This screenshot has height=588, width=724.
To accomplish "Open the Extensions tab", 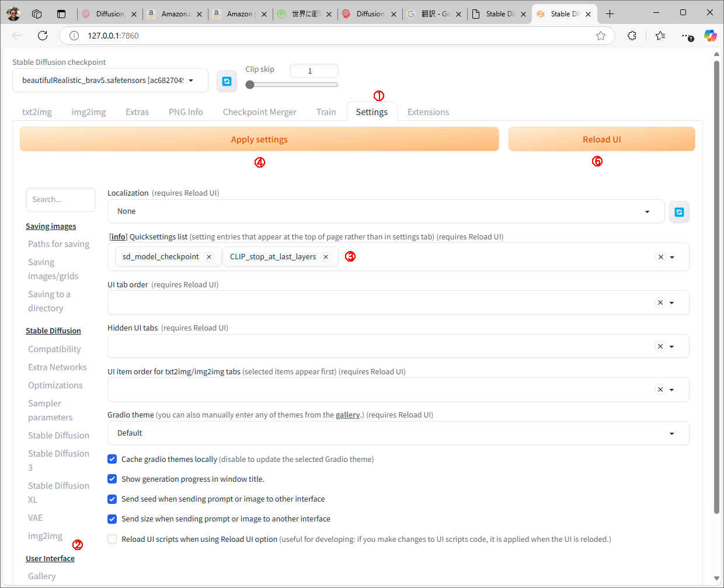I will coord(428,112).
